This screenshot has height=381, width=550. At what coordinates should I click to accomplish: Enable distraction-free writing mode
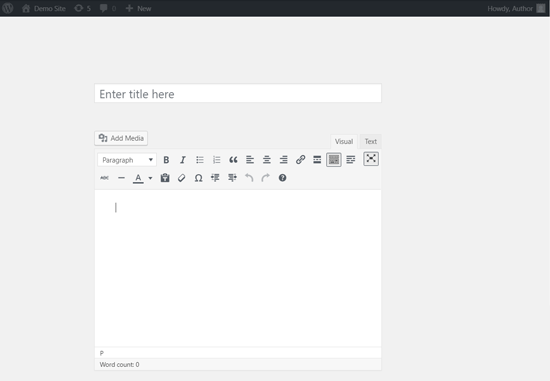coord(371,159)
